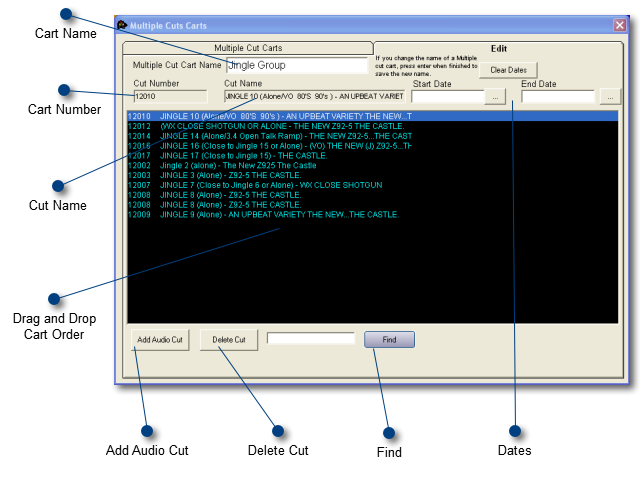Screen dimensions: 644x481
Task: Click the Clear Dates button
Action: 508,70
